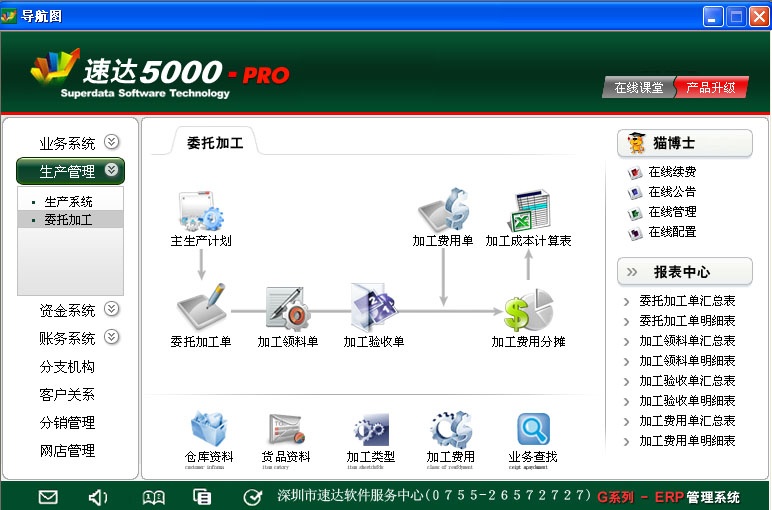Open the 加工领料单 icon
This screenshot has height=510, width=772.
click(288, 308)
